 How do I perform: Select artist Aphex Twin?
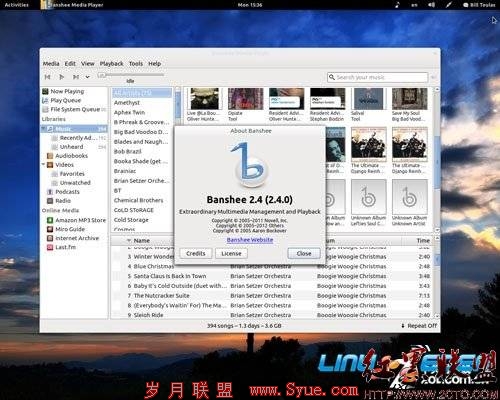[129, 112]
